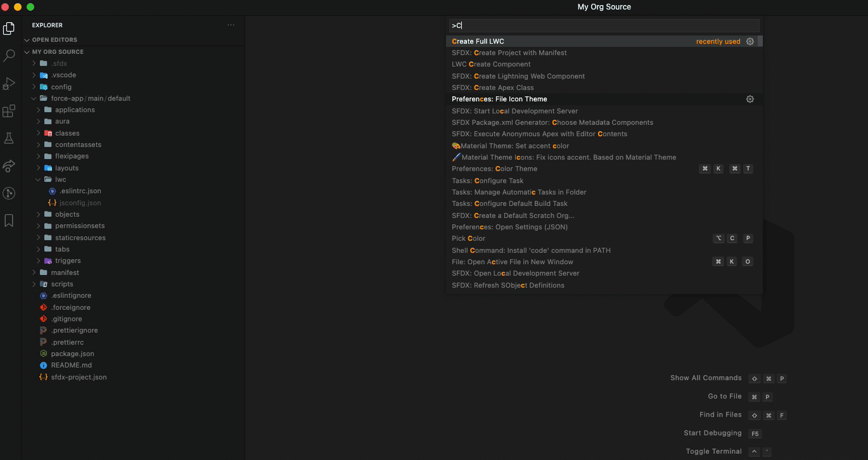The width and height of the screenshot is (868, 460).
Task: Click the jsconfig.json braces icon
Action: pyautogui.click(x=52, y=203)
